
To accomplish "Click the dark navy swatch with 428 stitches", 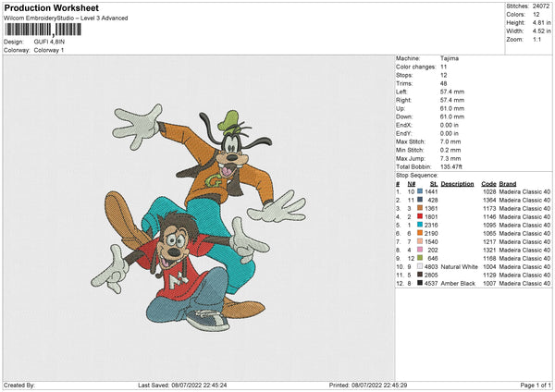I will [420, 200].
